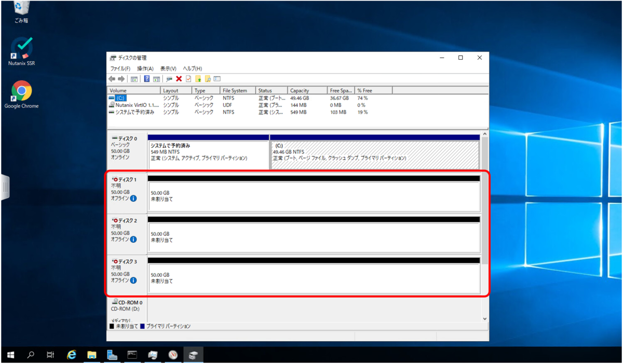Click the Forward arrow in the toolbar
This screenshot has height=364, width=623.
pyautogui.click(x=121, y=79)
